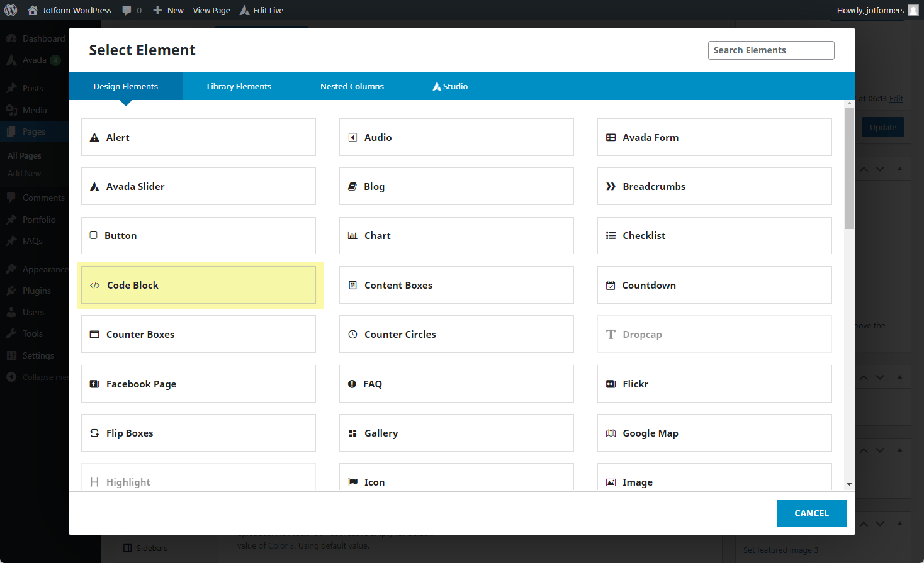Click the Edit link beside the 06:13 timestamp
This screenshot has width=924, height=563.
[x=896, y=99]
